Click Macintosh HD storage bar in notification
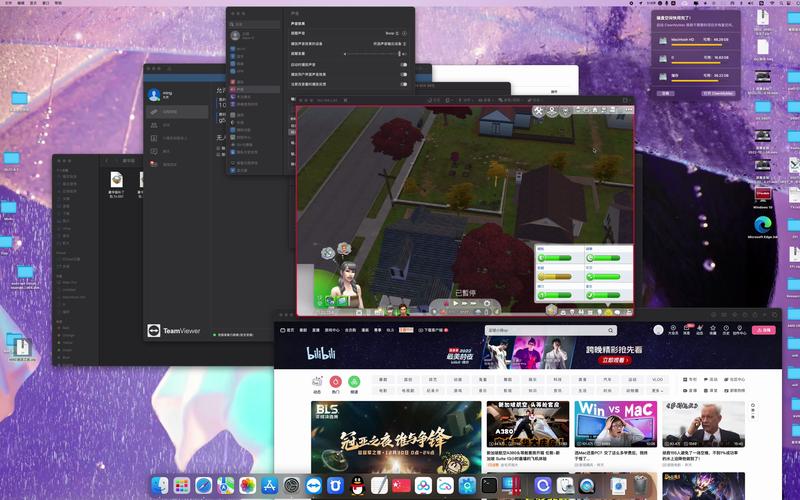 696,45
